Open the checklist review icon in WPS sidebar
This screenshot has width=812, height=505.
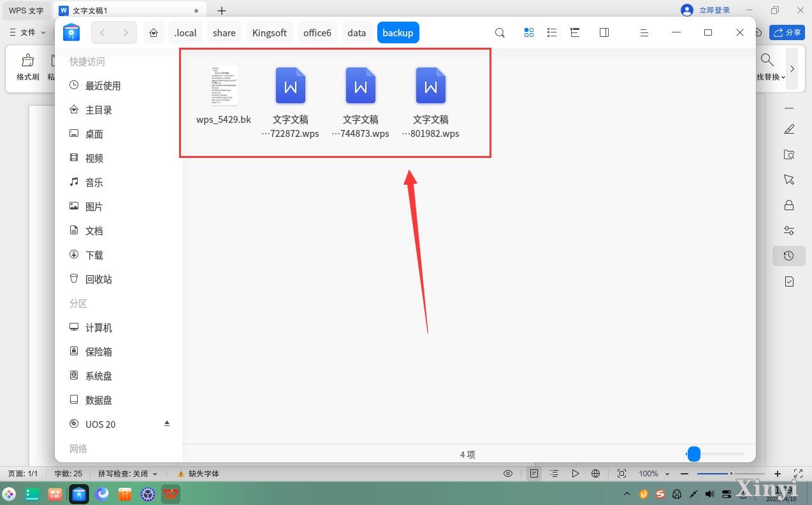(x=789, y=281)
